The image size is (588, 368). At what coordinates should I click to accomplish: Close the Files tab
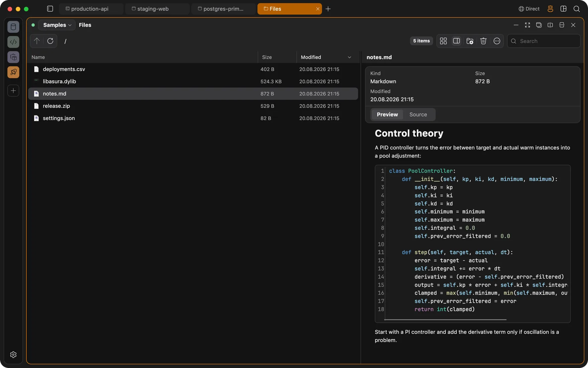coord(317,9)
